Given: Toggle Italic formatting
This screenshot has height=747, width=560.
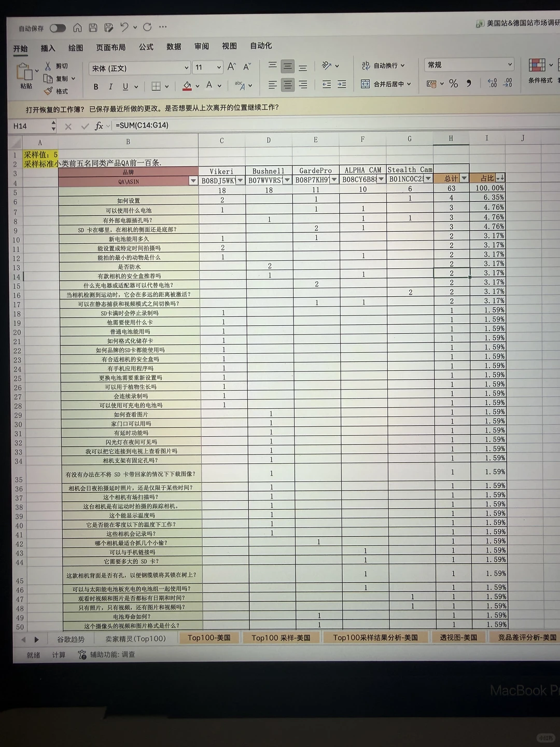Looking at the screenshot, I should (x=110, y=87).
